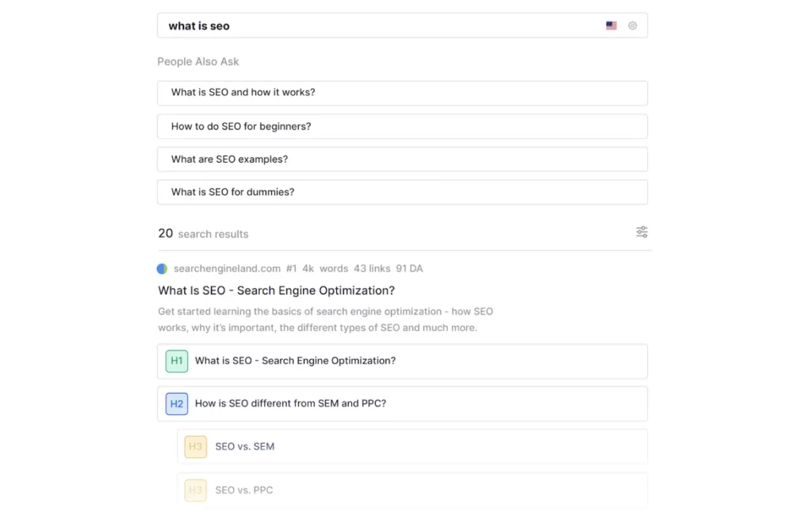Expand 'What is SEO for dummies?'
Image resolution: width=812 pixels, height=523 pixels.
(x=402, y=191)
